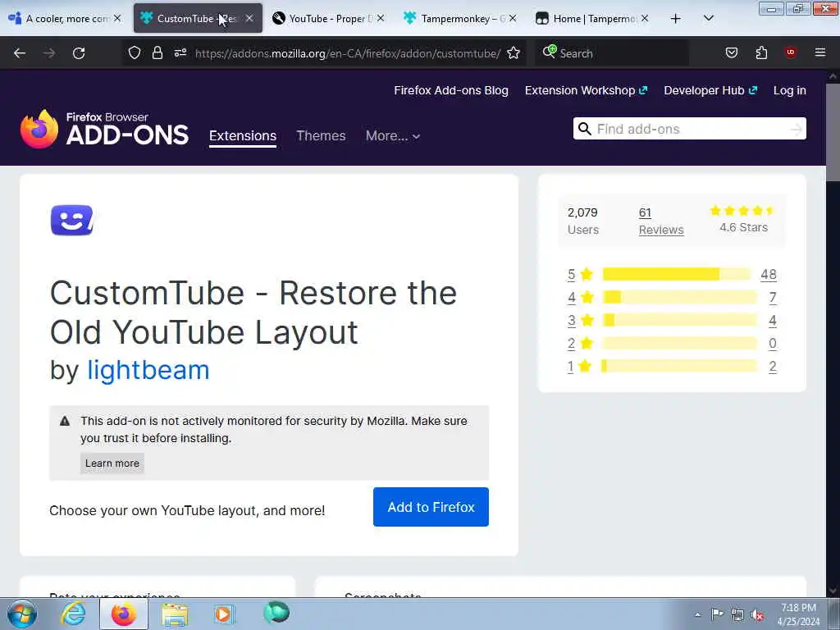Select Themes navigation item

[321, 136]
